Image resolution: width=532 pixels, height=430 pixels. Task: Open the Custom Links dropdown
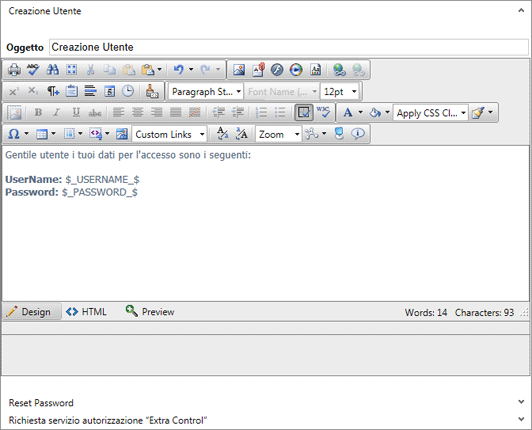(x=169, y=134)
